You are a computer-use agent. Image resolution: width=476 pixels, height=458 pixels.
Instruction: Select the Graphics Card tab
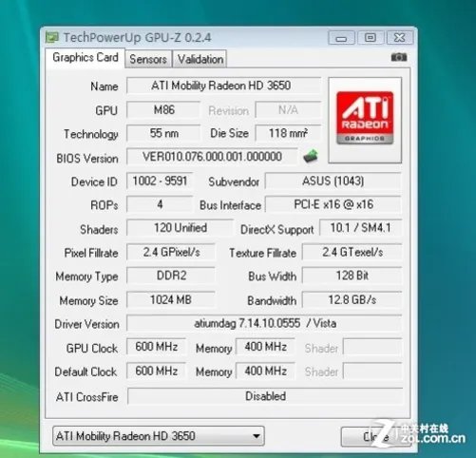coord(86,58)
